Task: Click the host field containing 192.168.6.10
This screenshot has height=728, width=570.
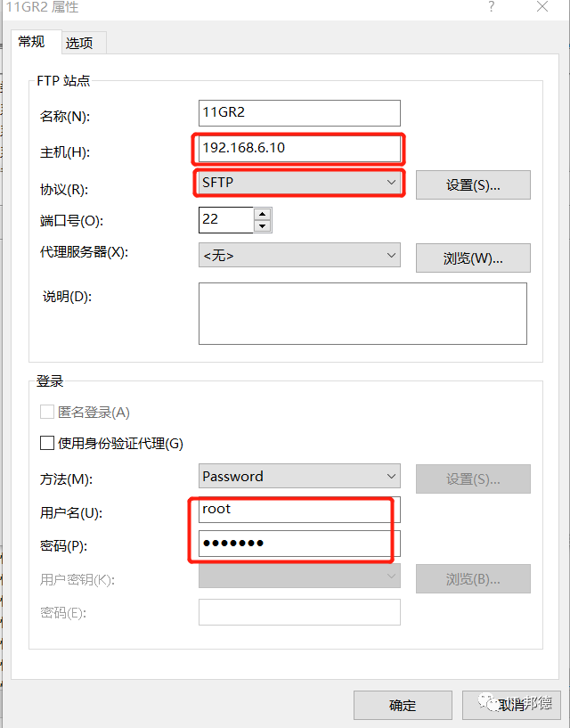Action: pyautogui.click(x=299, y=148)
